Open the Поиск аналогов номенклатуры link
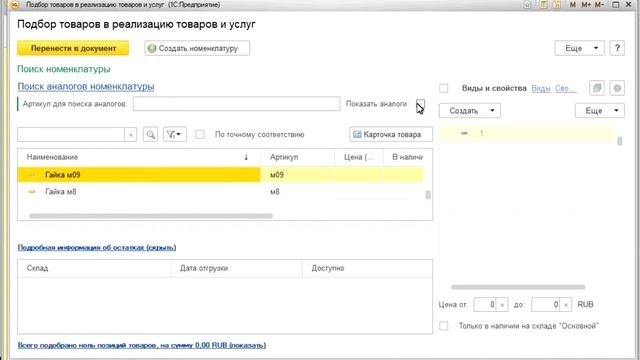 pos(86,87)
